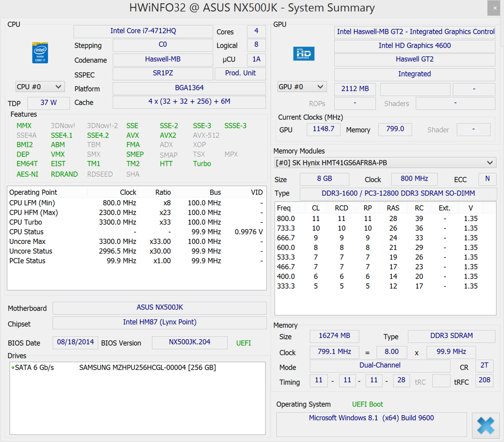The height and width of the screenshot is (442, 504).
Task: Click the Intel Core i7 CPU logo
Action: [x=40, y=53]
